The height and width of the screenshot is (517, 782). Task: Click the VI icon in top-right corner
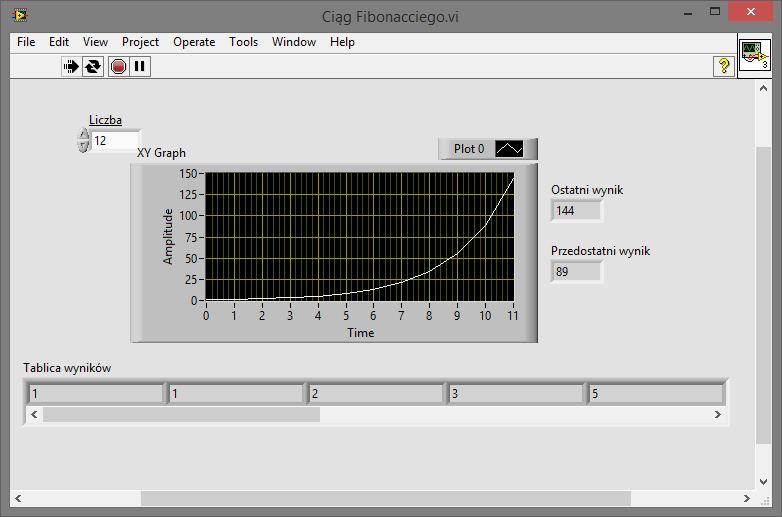point(754,56)
